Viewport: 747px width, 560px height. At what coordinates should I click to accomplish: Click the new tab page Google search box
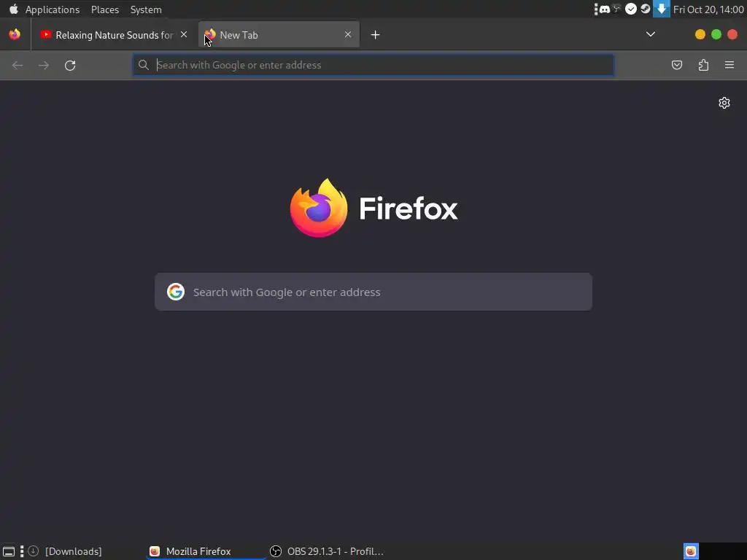click(x=373, y=292)
